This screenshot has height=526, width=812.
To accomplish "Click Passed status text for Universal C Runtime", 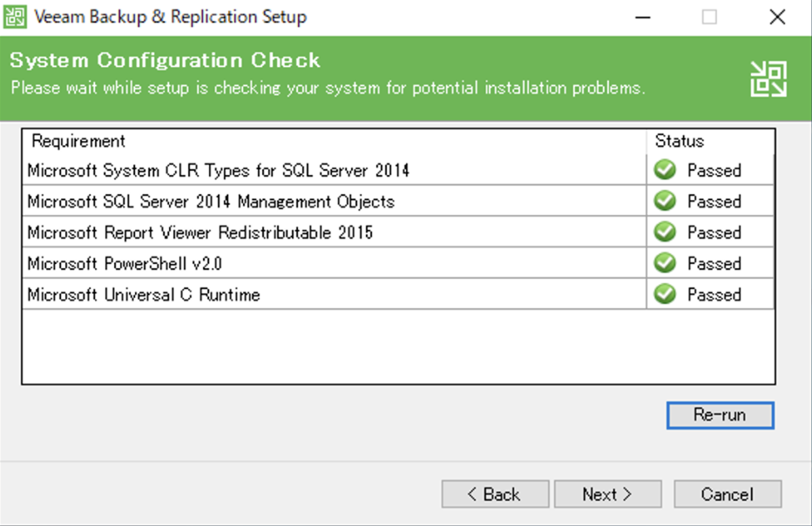I will coord(714,294).
